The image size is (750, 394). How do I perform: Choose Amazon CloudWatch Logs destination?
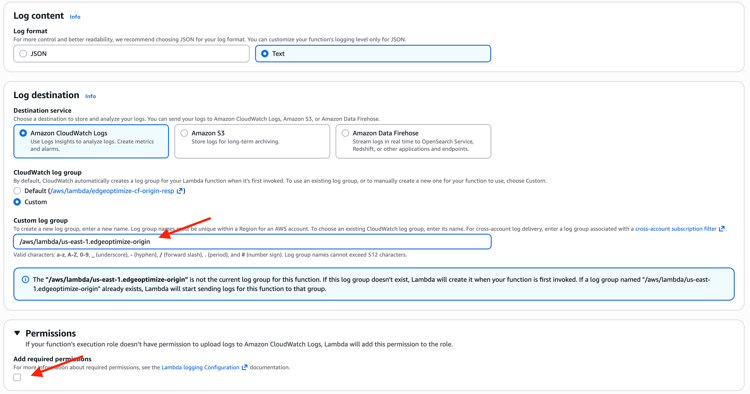click(x=91, y=141)
